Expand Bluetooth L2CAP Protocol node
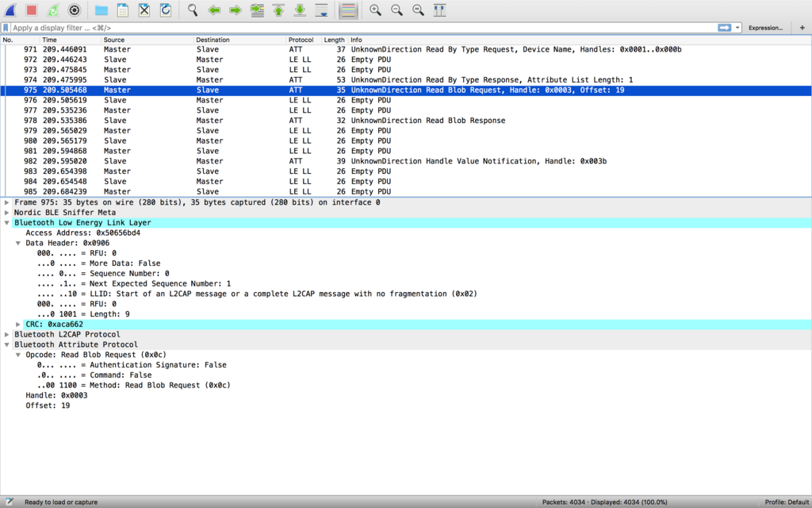 coord(6,334)
